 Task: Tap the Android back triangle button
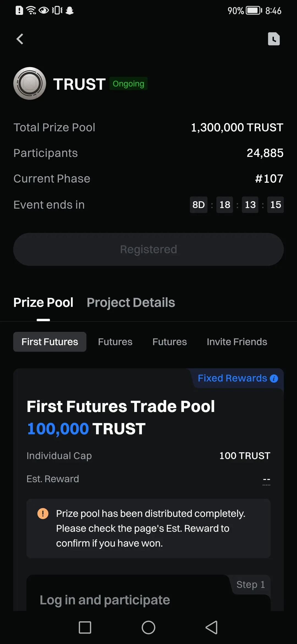tap(212, 627)
